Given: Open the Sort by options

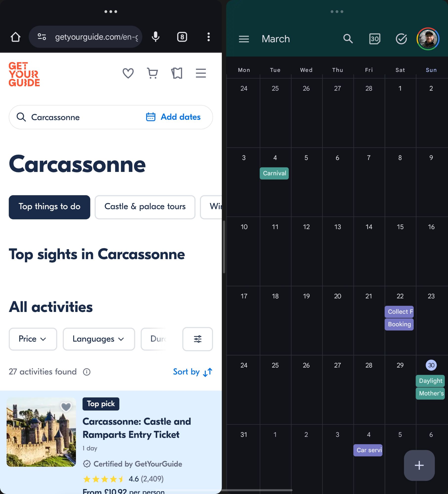Looking at the screenshot, I should (193, 372).
